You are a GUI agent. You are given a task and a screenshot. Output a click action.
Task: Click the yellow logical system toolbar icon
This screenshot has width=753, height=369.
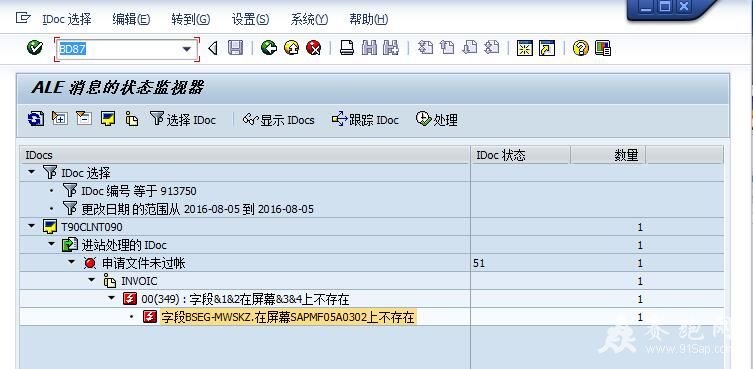pyautogui.click(x=108, y=118)
